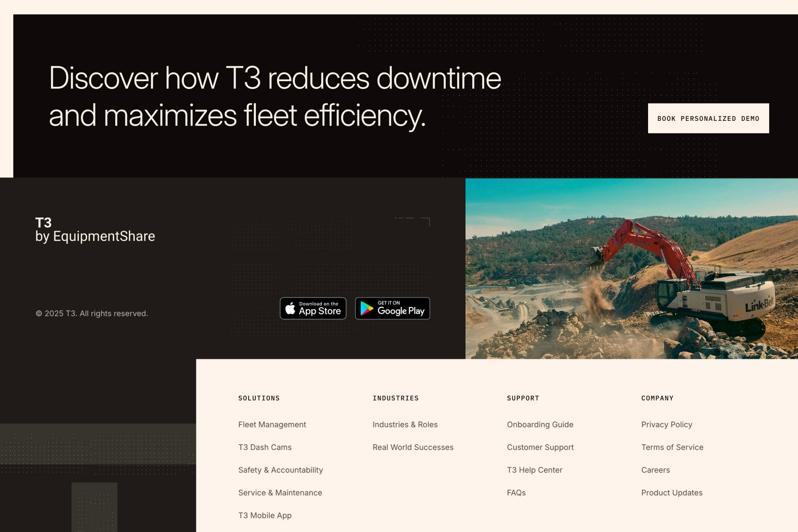Open Industries & Roles link
Screen dimensions: 798x532
[x=405, y=425]
